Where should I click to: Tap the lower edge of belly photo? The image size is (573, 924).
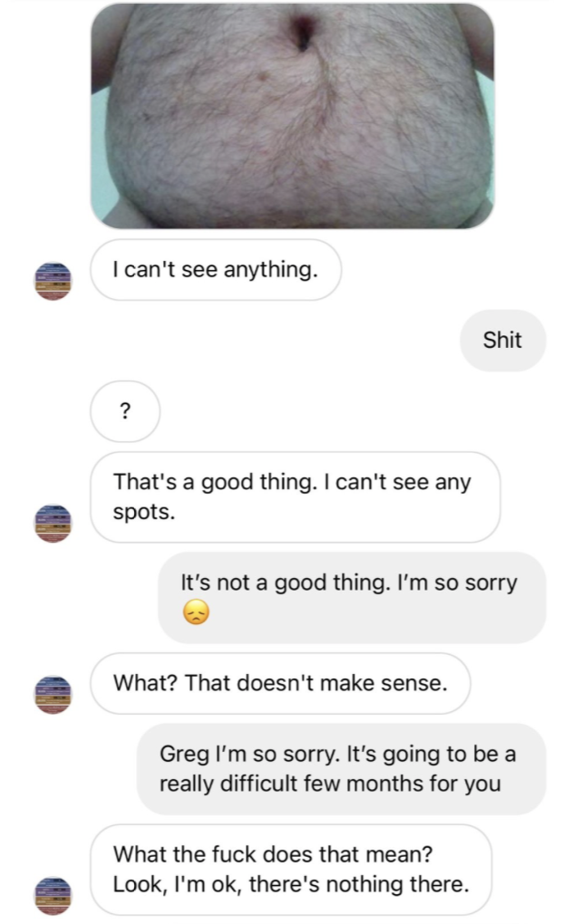[293, 219]
